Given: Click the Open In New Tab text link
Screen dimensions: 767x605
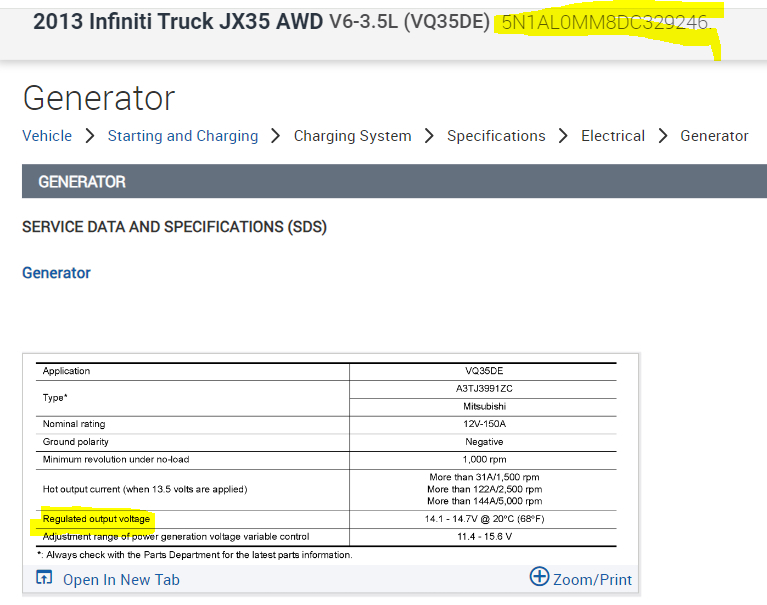Looking at the screenshot, I should (x=121, y=579).
